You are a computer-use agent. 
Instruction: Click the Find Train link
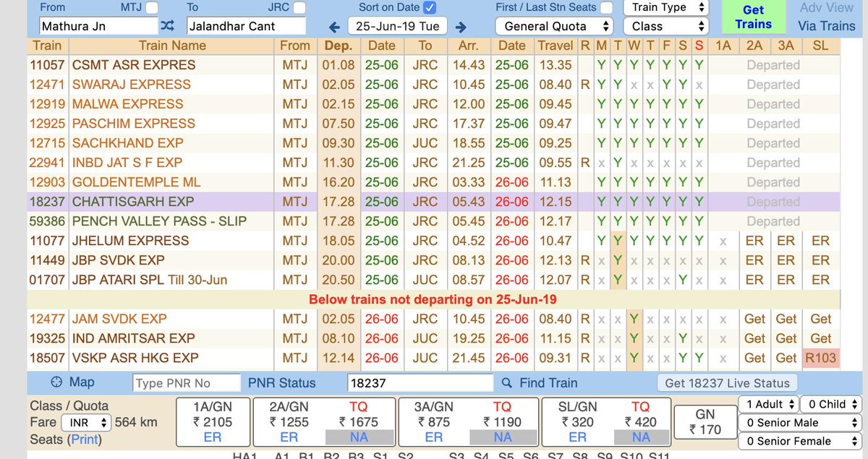(x=548, y=383)
